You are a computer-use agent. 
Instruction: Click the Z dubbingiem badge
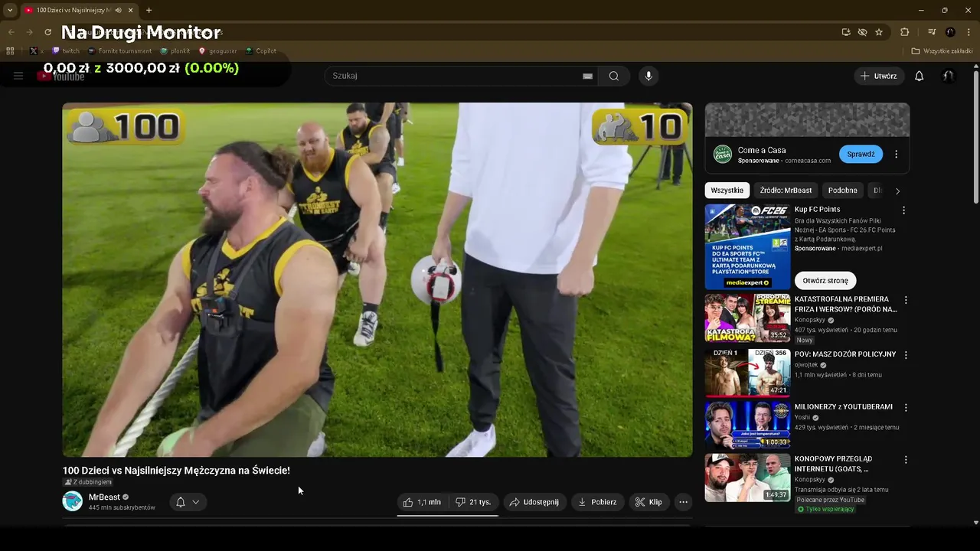[88, 482]
